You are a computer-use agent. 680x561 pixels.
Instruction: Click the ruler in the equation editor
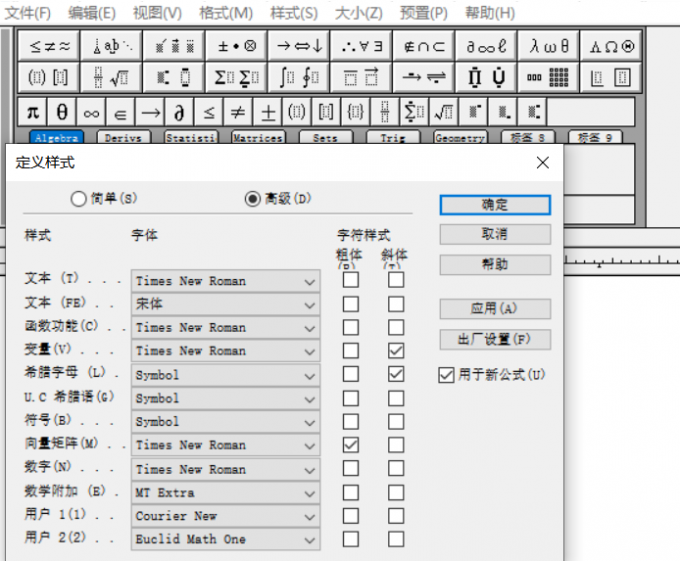click(622, 261)
